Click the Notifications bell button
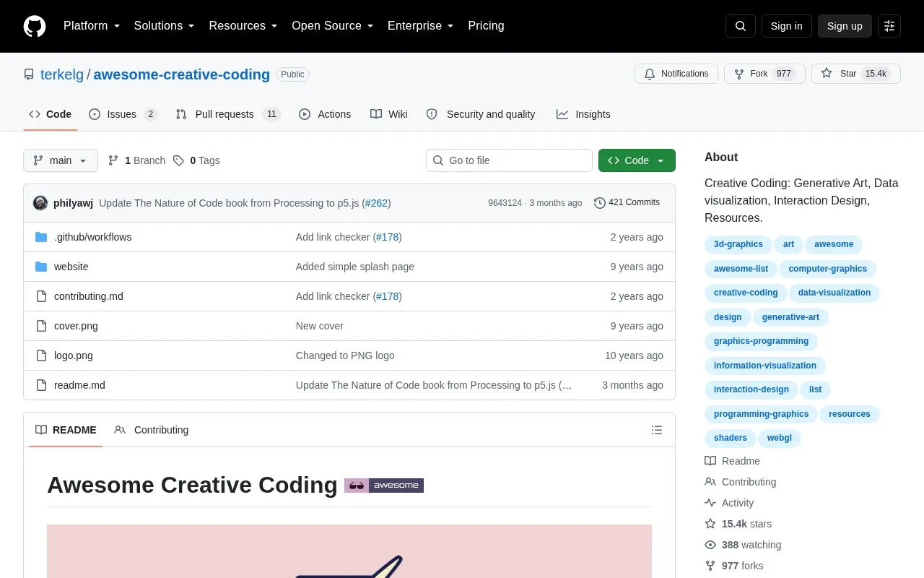Image resolution: width=924 pixels, height=578 pixels. (x=676, y=74)
